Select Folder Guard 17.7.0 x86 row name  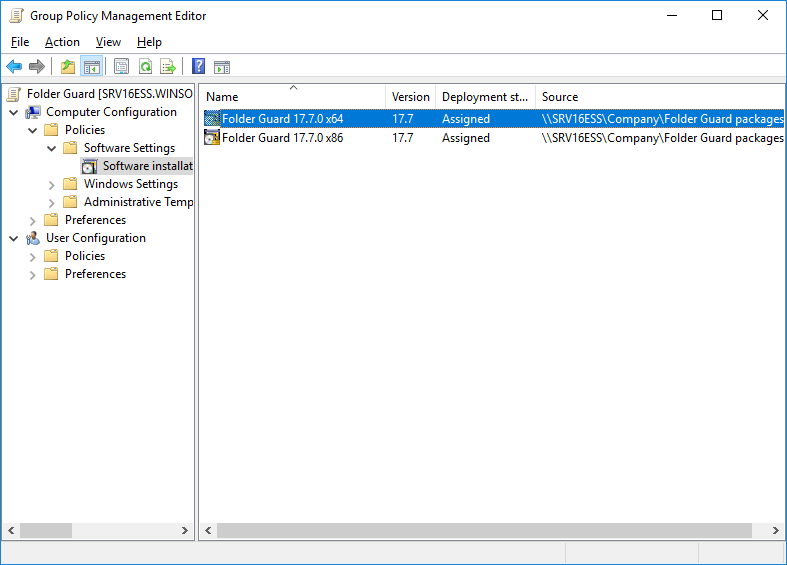point(283,137)
